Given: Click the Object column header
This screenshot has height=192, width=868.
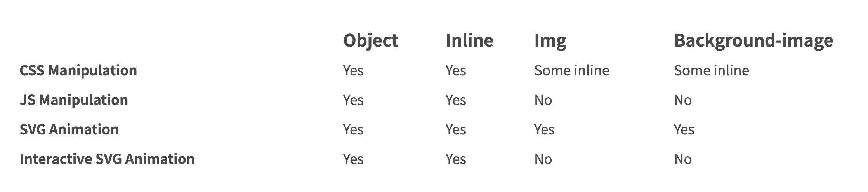Looking at the screenshot, I should point(370,41).
